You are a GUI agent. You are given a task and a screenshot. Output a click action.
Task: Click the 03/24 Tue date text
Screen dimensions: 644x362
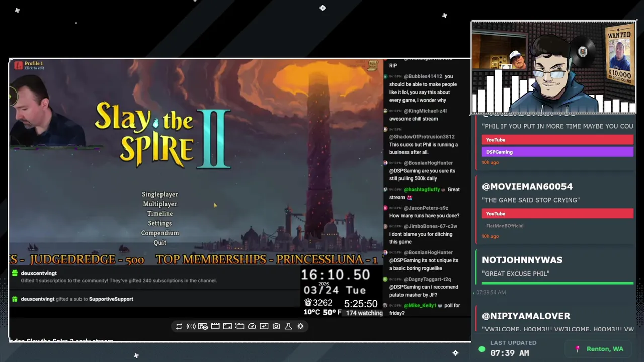pyautogui.click(x=335, y=290)
